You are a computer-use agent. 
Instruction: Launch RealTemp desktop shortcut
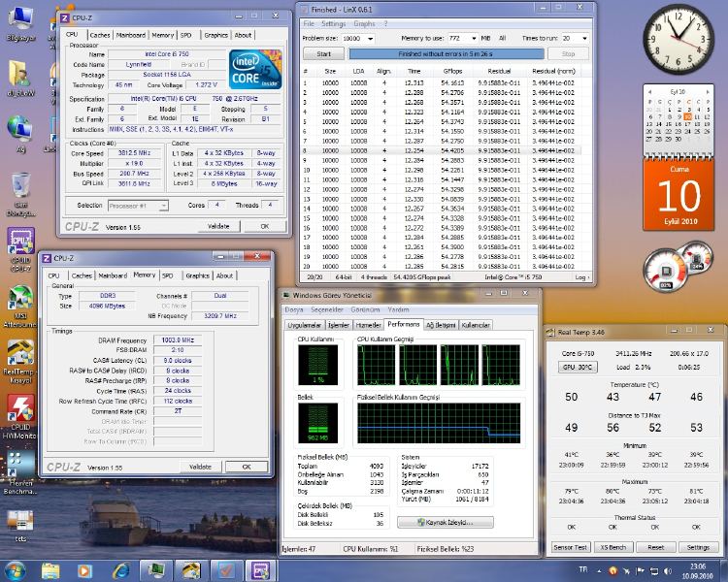point(18,361)
